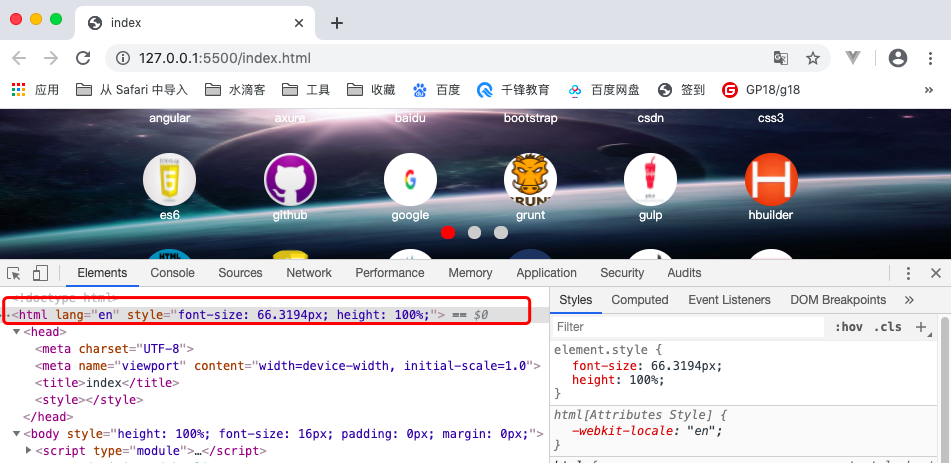Collapse the body element node
The image size is (951, 463).
[17, 434]
